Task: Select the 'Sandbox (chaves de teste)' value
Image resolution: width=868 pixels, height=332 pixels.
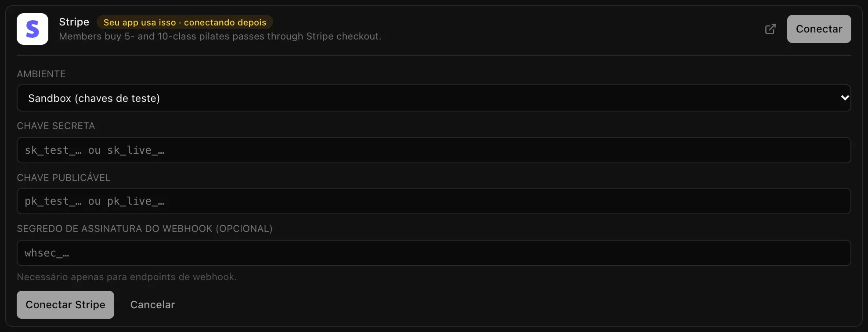Action: (x=94, y=98)
